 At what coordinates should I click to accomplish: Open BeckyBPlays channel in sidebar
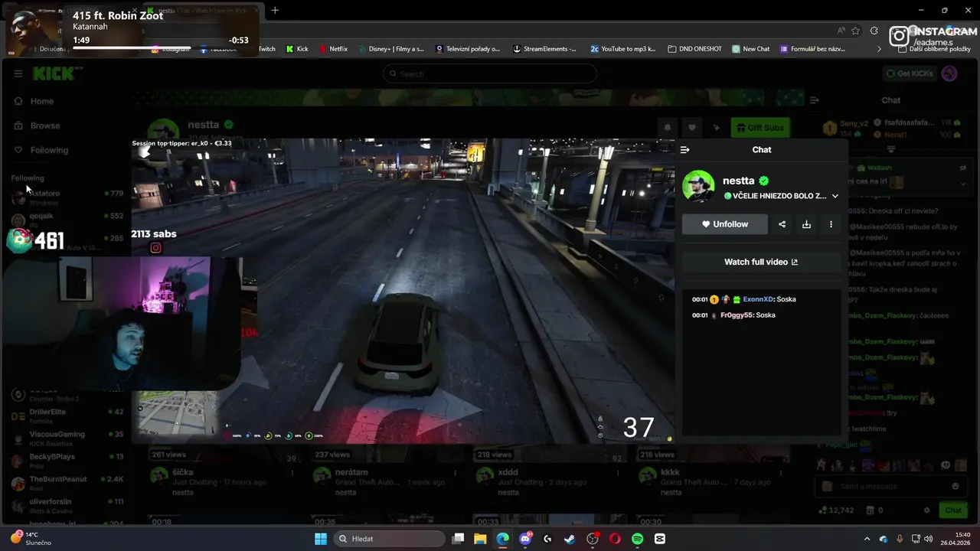pyautogui.click(x=67, y=461)
